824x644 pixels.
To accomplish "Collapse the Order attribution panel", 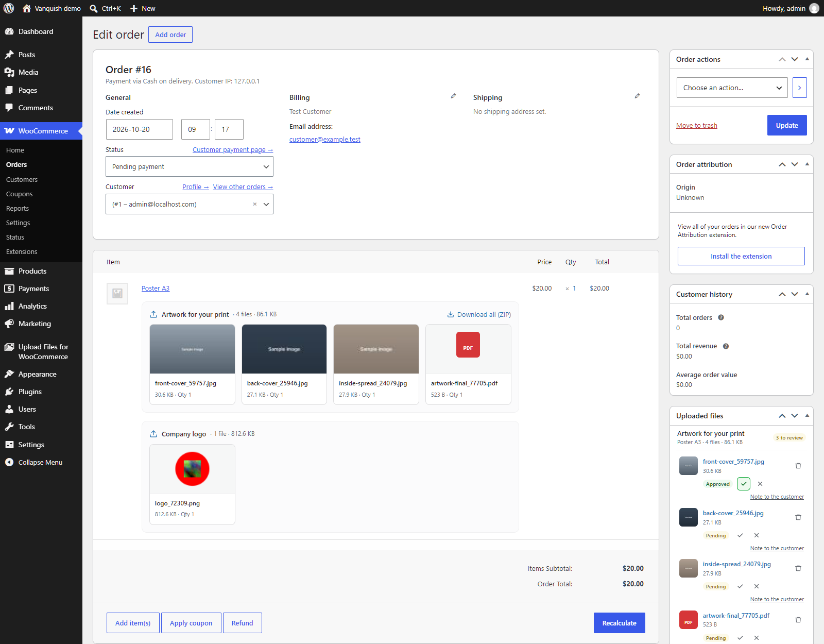I will (807, 164).
